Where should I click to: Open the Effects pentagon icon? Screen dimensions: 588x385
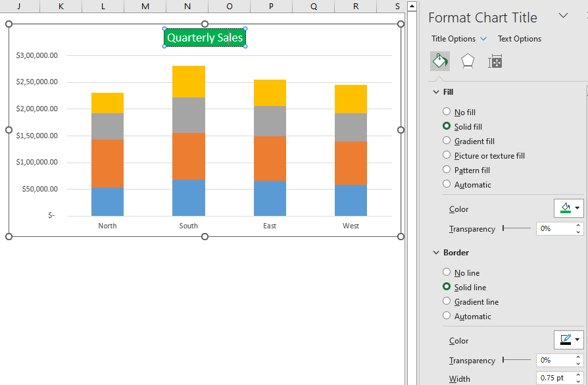467,61
